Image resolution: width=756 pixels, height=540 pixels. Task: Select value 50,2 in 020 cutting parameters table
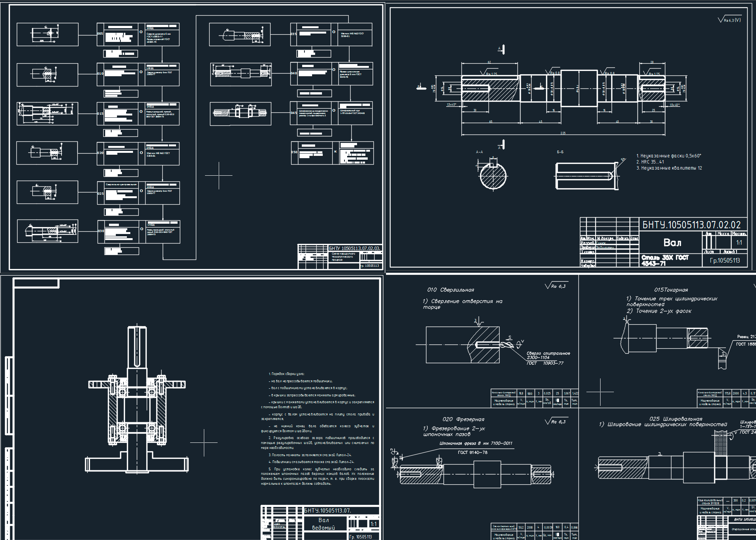coord(521,527)
